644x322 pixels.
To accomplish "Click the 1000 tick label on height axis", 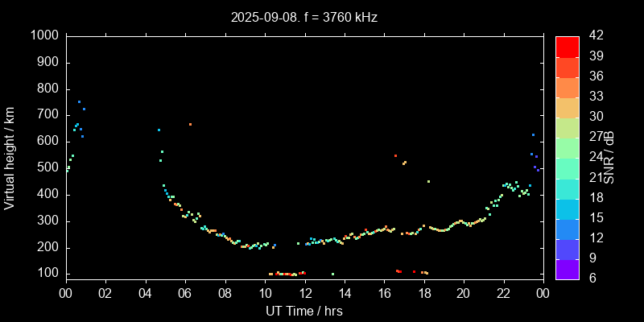I will point(43,35).
